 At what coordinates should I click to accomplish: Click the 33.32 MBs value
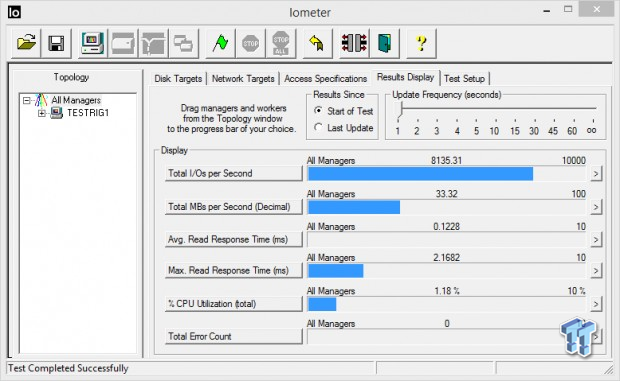click(x=446, y=194)
